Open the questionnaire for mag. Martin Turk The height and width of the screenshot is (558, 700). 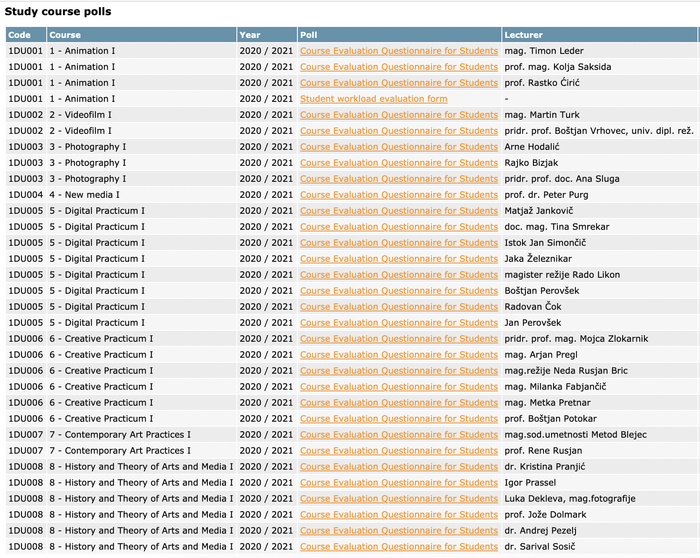pos(399,115)
